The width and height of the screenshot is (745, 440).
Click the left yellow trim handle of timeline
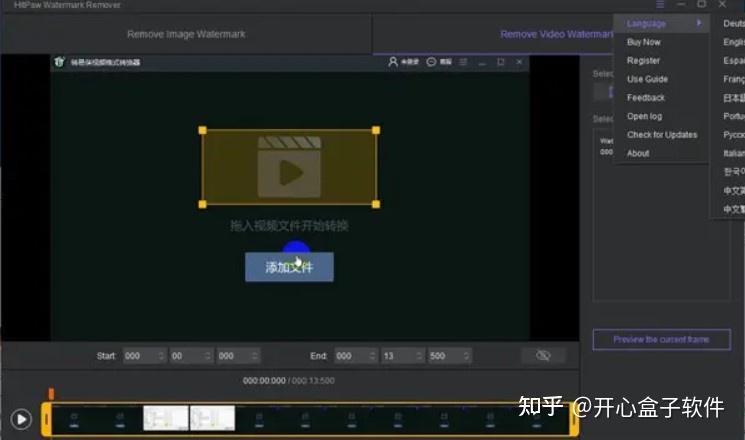tap(46, 419)
